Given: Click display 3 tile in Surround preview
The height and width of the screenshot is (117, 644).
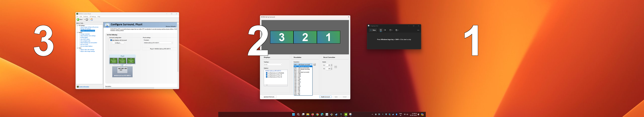Looking at the screenshot, I should click(x=282, y=37).
